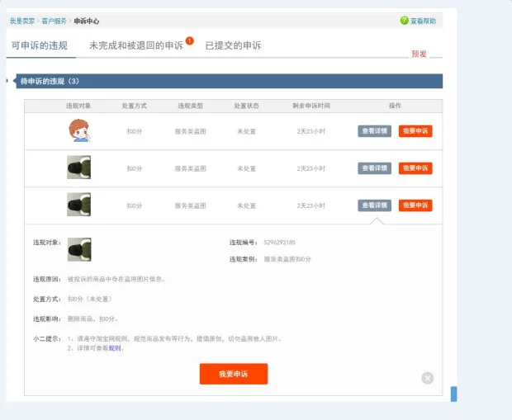This screenshot has height=420, width=512.
Task: Click 查看详情 button in second row
Action: pos(374,168)
